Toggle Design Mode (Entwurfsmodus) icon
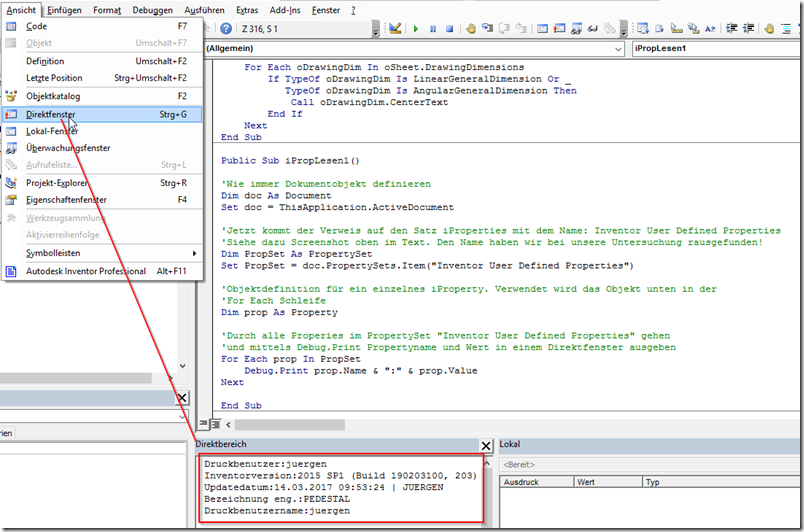Viewport: 804px width, 532px height. coord(395,29)
